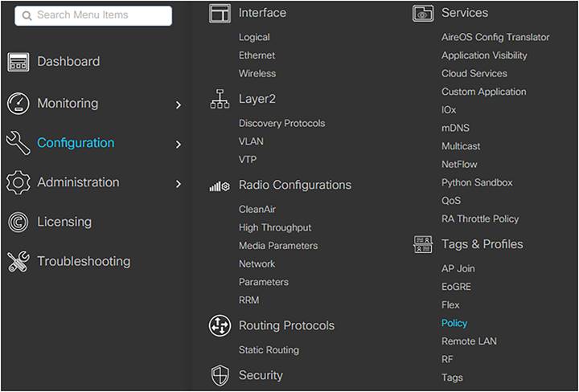The height and width of the screenshot is (392, 579).
Task: Select the Configuration menu label
Action: 76,143
